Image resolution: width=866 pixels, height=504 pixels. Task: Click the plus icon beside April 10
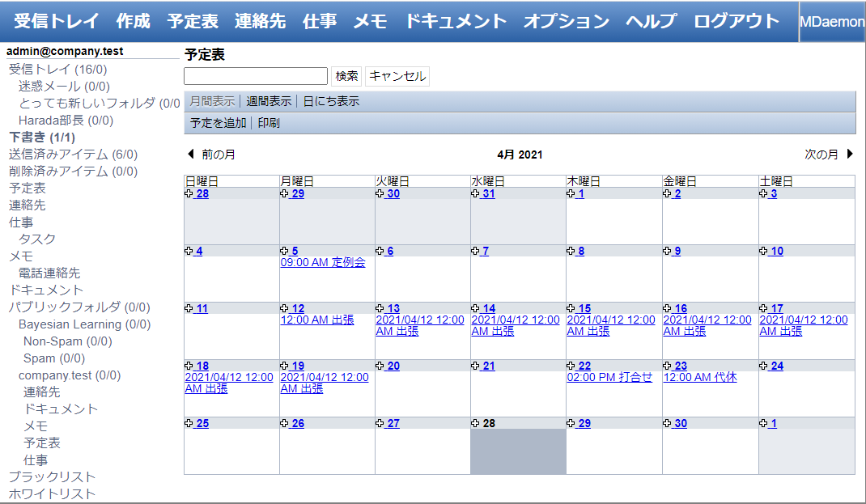(762, 252)
